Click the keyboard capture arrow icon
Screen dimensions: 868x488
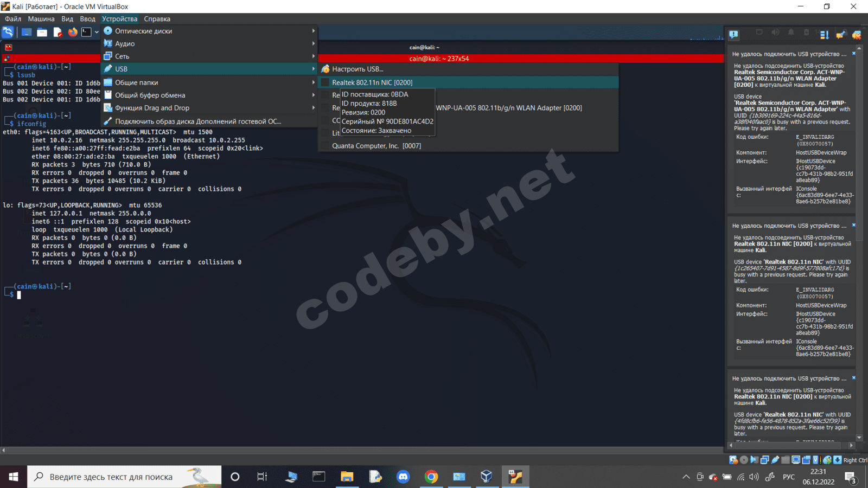pyautogui.click(x=838, y=460)
